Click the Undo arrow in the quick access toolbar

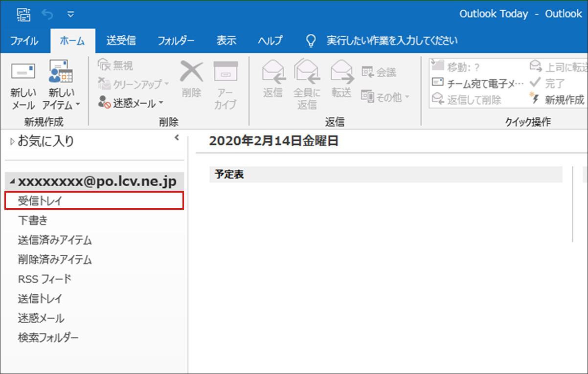[47, 14]
